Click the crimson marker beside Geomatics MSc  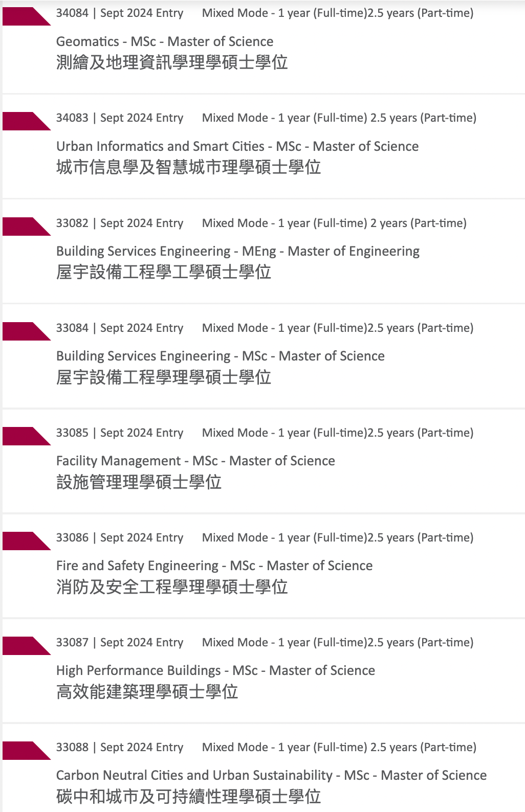click(24, 16)
